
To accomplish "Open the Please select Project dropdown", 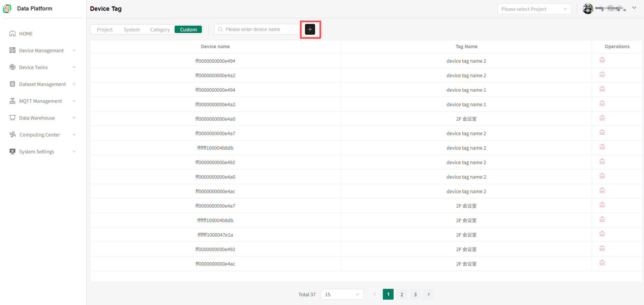I will [534, 9].
